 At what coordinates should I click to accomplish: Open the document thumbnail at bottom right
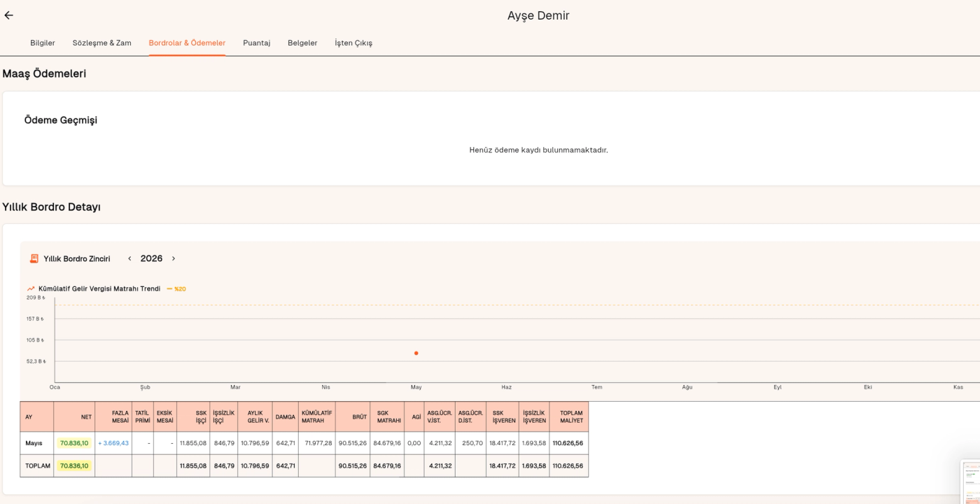click(971, 482)
